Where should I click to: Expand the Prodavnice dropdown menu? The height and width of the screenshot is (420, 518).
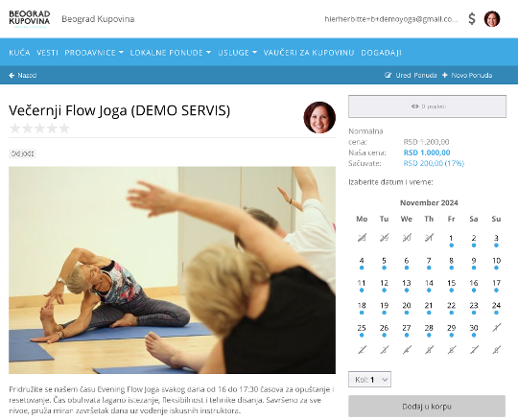click(x=94, y=53)
